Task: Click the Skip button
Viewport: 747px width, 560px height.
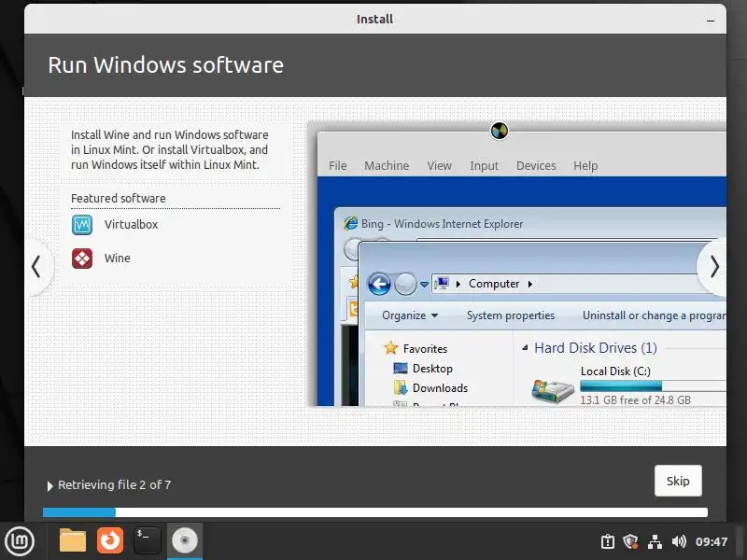Action: click(678, 481)
